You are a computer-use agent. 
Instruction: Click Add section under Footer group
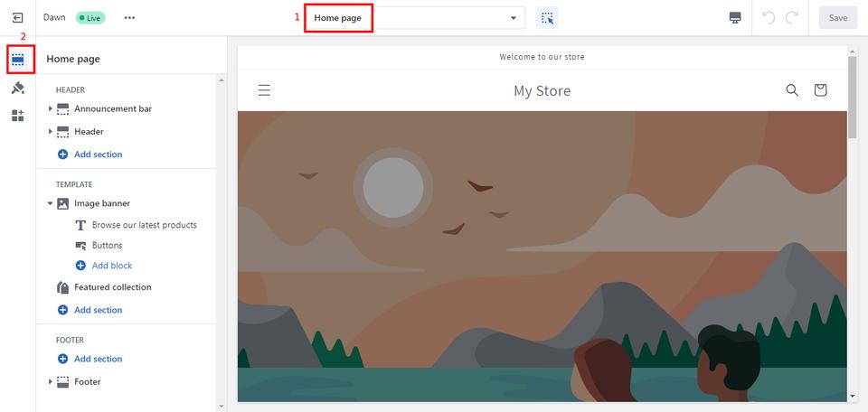(90, 359)
